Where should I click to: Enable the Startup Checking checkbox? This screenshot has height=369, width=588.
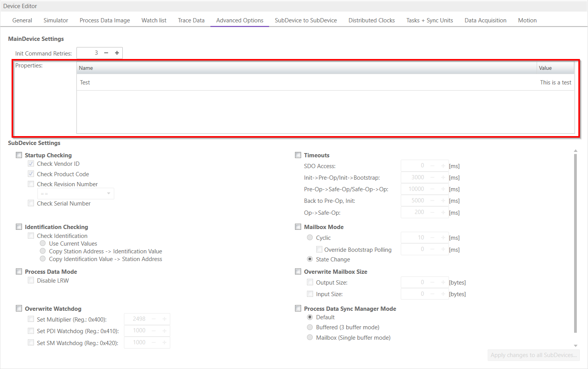tap(19, 155)
